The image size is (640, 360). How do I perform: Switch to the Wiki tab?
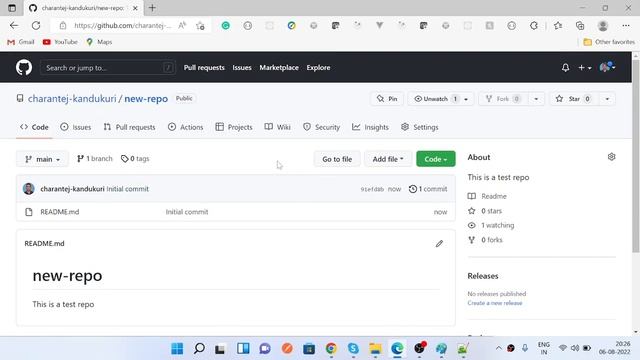tap(278, 127)
